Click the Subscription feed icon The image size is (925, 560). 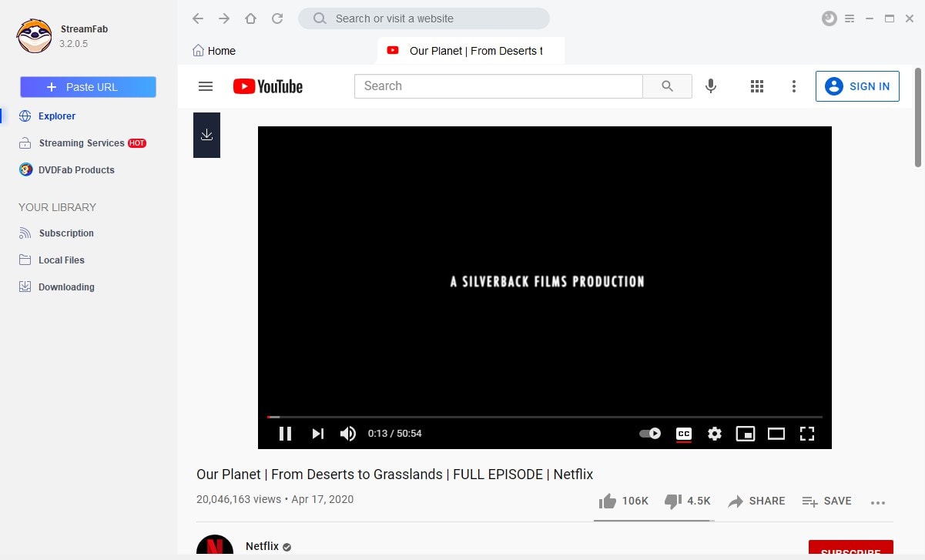pyautogui.click(x=25, y=233)
